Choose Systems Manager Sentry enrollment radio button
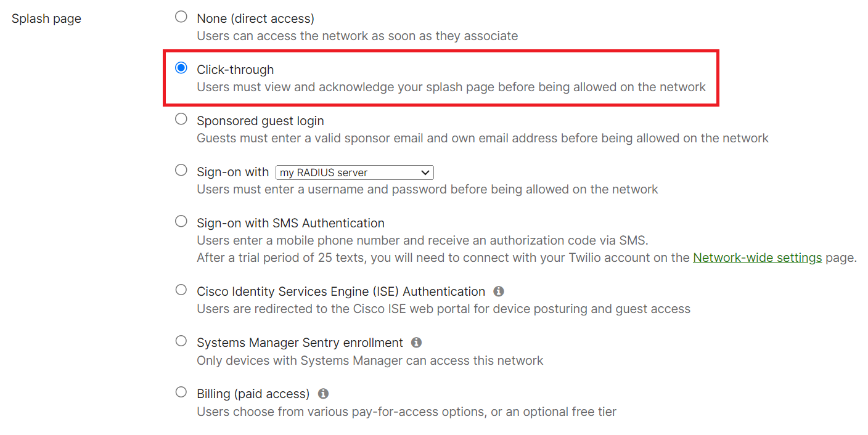The image size is (868, 435). pyautogui.click(x=181, y=341)
